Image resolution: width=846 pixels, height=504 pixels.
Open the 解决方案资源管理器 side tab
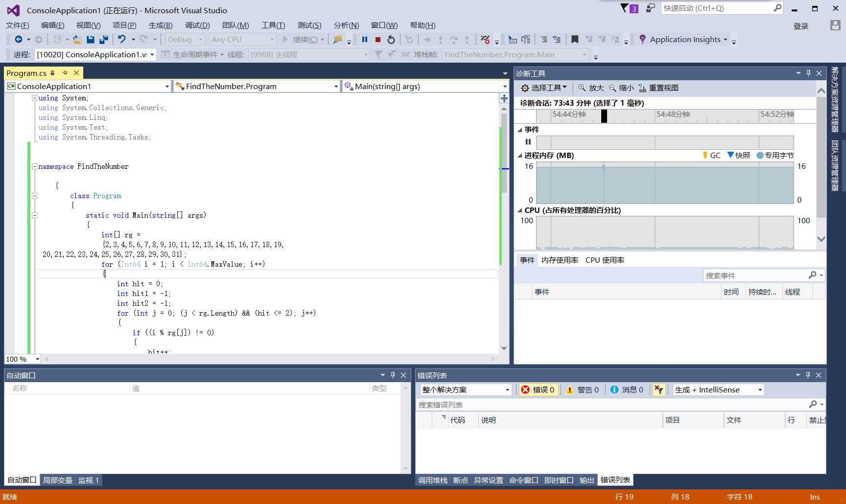click(835, 99)
